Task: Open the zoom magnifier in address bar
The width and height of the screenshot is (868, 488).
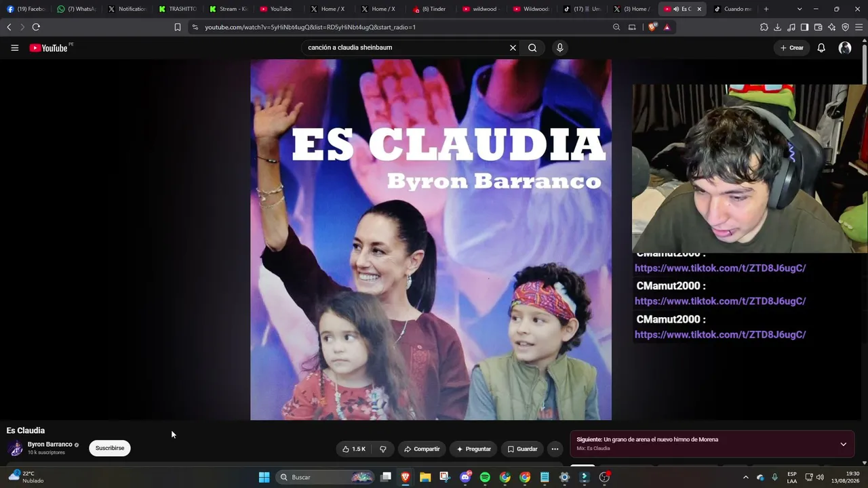Action: click(616, 27)
